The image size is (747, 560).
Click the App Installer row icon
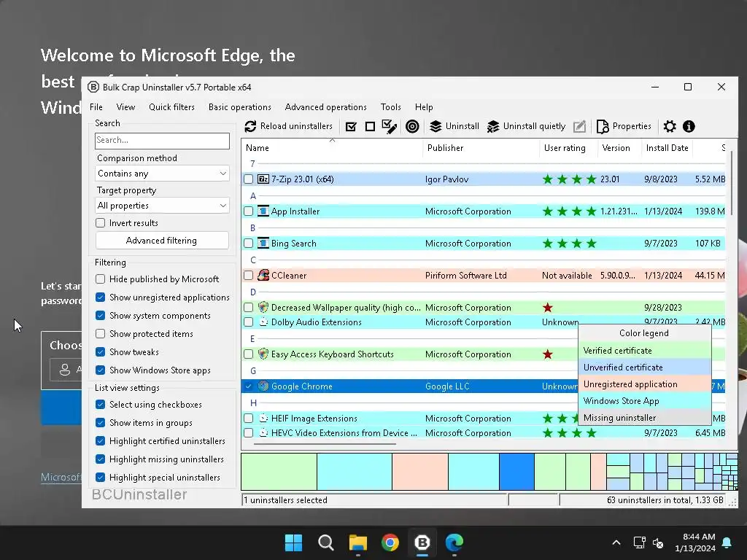263,211
